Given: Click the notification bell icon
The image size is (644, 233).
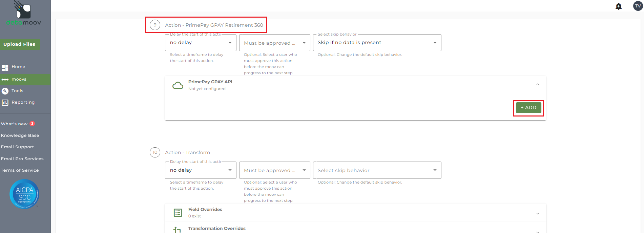Looking at the screenshot, I should tap(619, 6).
